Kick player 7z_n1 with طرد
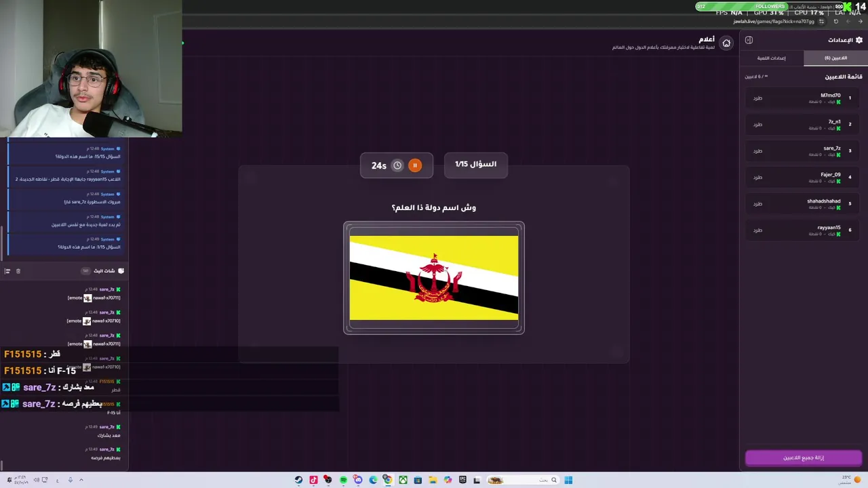 (x=757, y=125)
